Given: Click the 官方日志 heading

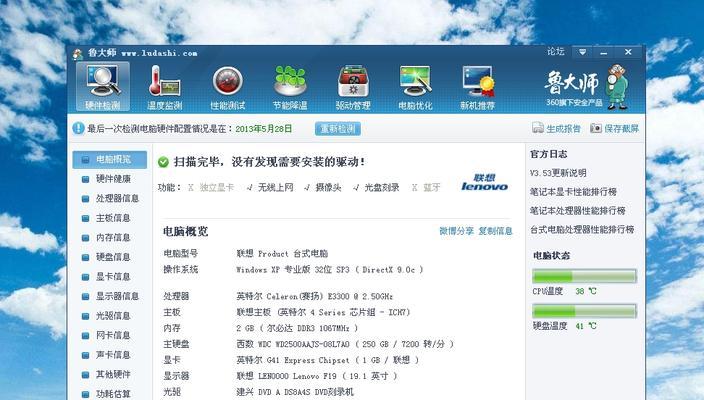Looking at the screenshot, I should point(549,154).
